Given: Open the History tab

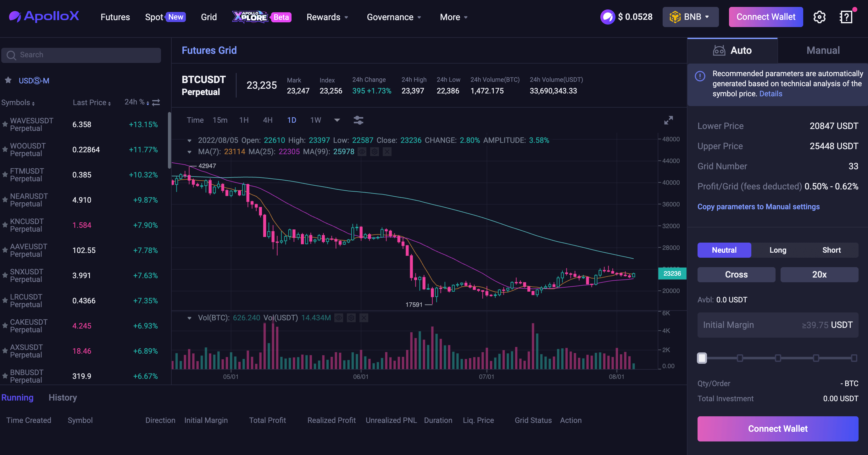Looking at the screenshot, I should [63, 397].
